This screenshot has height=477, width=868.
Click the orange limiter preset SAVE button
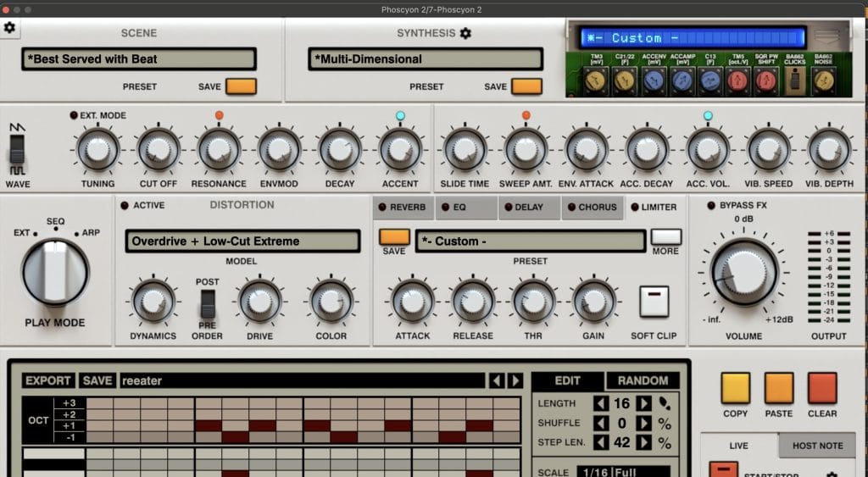point(394,237)
